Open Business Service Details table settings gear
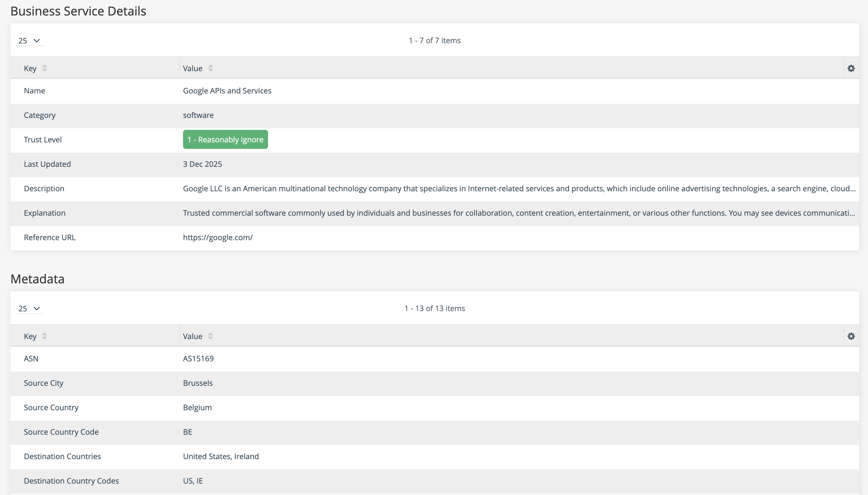This screenshot has width=868, height=495. (x=851, y=68)
